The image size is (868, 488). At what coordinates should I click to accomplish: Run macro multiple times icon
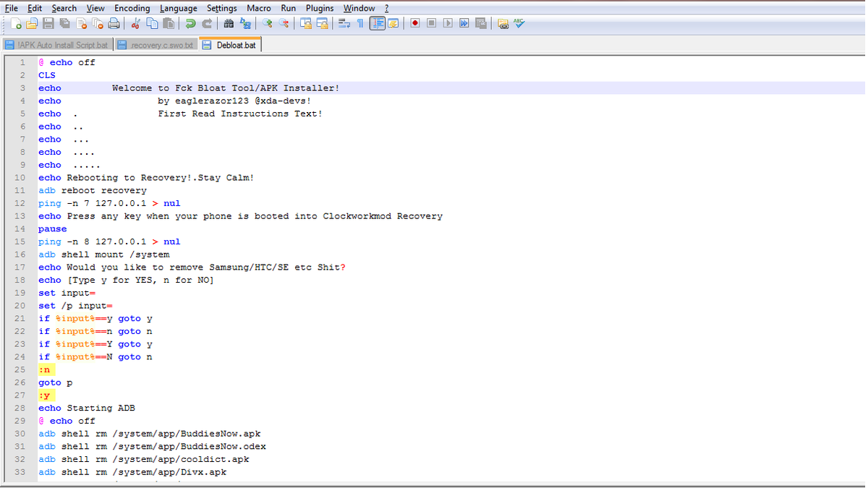click(464, 23)
